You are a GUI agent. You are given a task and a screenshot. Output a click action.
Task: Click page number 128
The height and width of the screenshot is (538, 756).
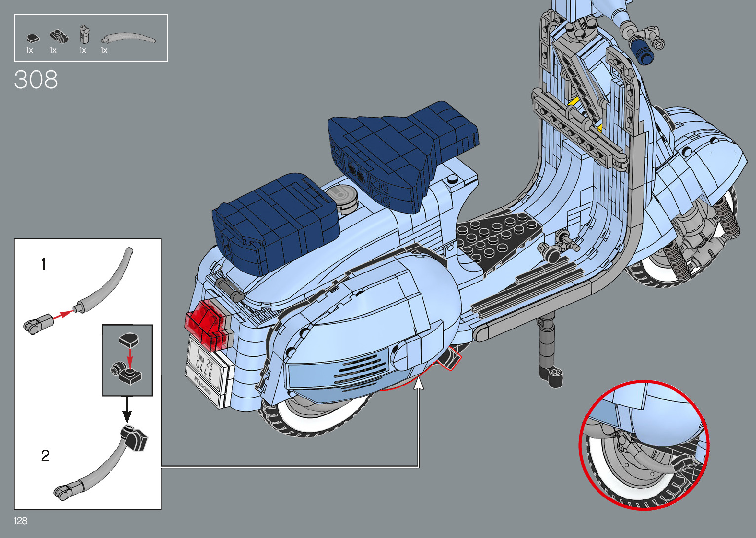[x=21, y=521]
